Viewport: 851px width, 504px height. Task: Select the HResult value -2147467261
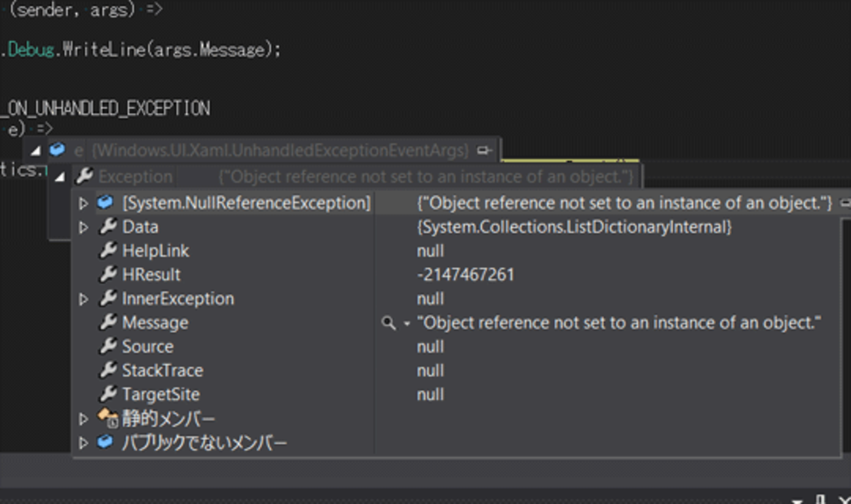(x=465, y=275)
